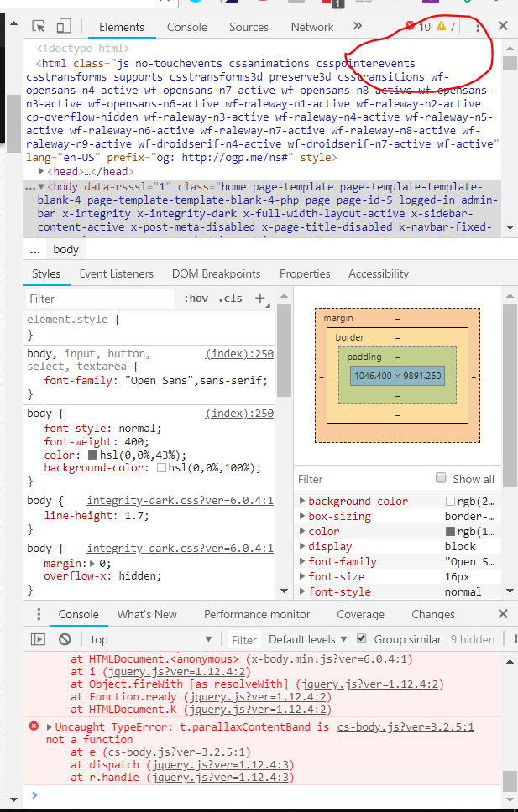Open the more tabs chevron icon
The image size is (518, 812).
pyautogui.click(x=358, y=26)
